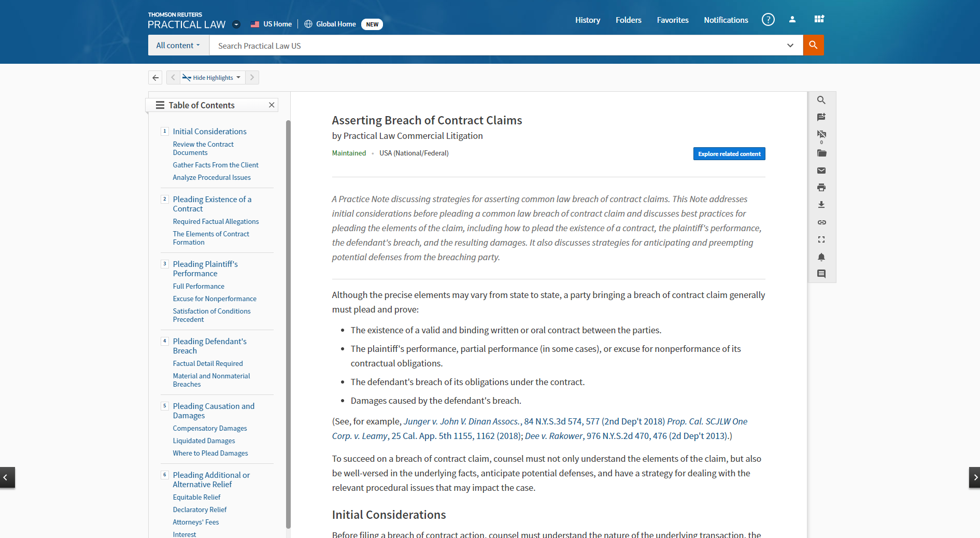Save document to folder via folder icon
Screen dimensions: 980x538
tap(821, 153)
